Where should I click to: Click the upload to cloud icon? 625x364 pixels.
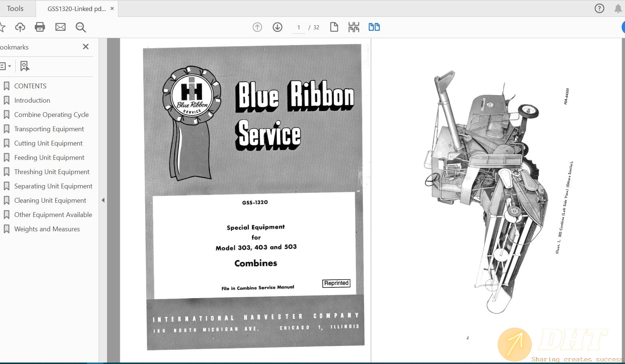20,27
